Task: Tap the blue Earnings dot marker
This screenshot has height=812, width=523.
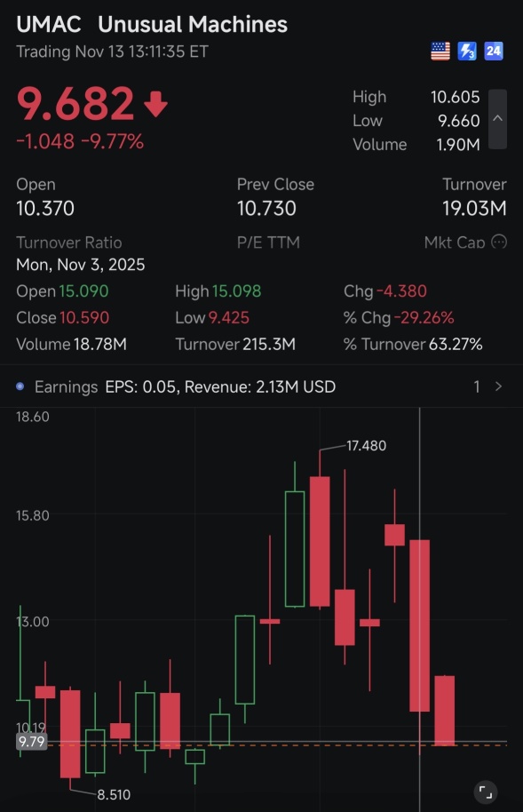Action: (x=20, y=386)
